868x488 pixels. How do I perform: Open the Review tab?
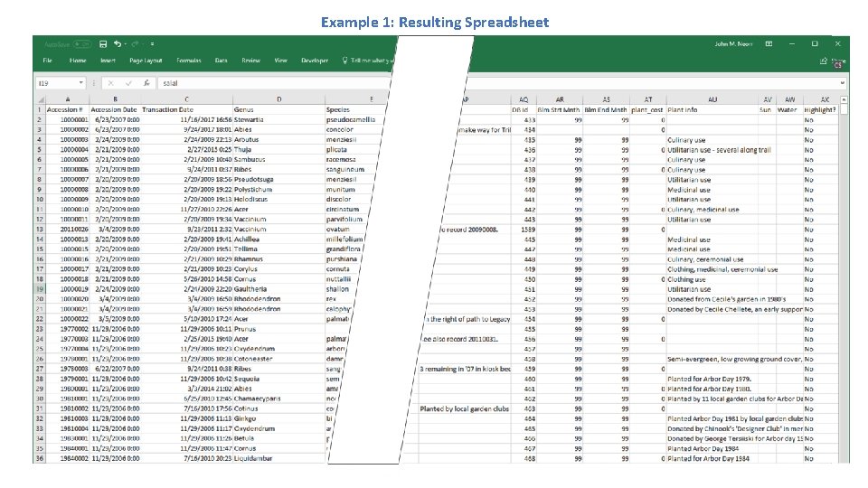(250, 61)
